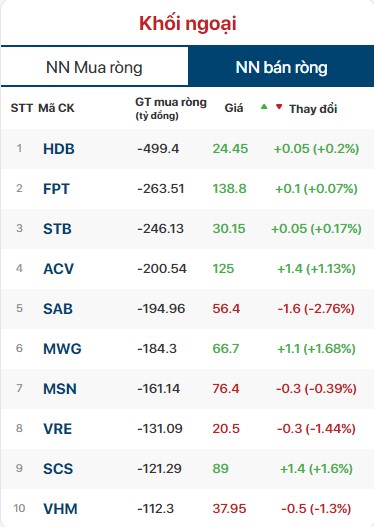Click the Mã CK column header
The width and height of the screenshot is (374, 527).
pyautogui.click(x=56, y=108)
